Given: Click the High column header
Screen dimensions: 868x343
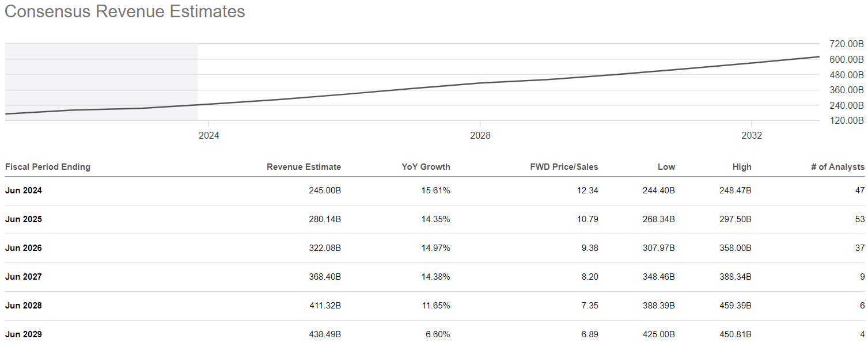Looking at the screenshot, I should pyautogui.click(x=742, y=167).
